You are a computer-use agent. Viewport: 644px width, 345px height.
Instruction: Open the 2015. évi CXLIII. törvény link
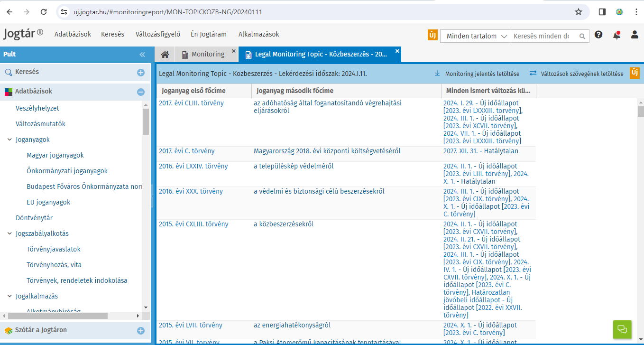[x=193, y=224]
